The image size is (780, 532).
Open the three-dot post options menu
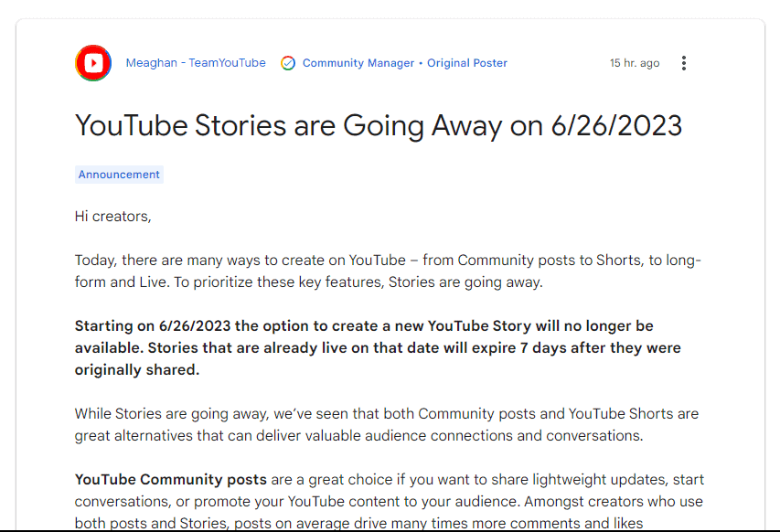coord(684,63)
